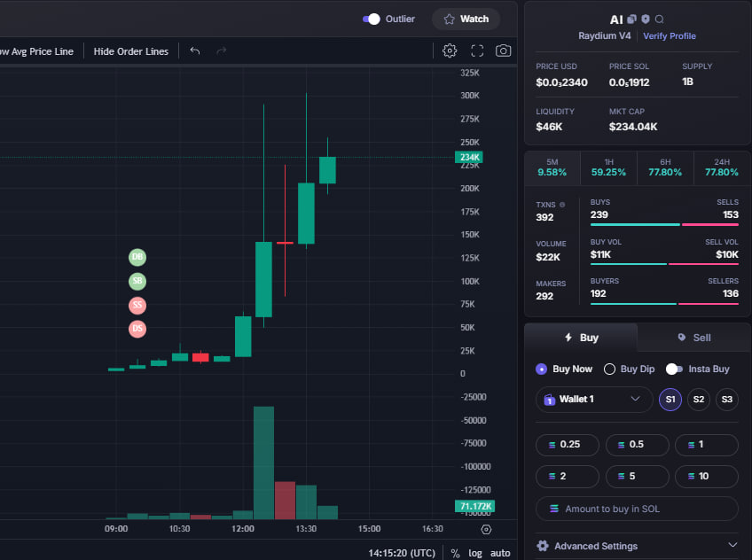752x560 pixels.
Task: Open timezone selector 14:15:20 (UTC)
Action: (402, 553)
